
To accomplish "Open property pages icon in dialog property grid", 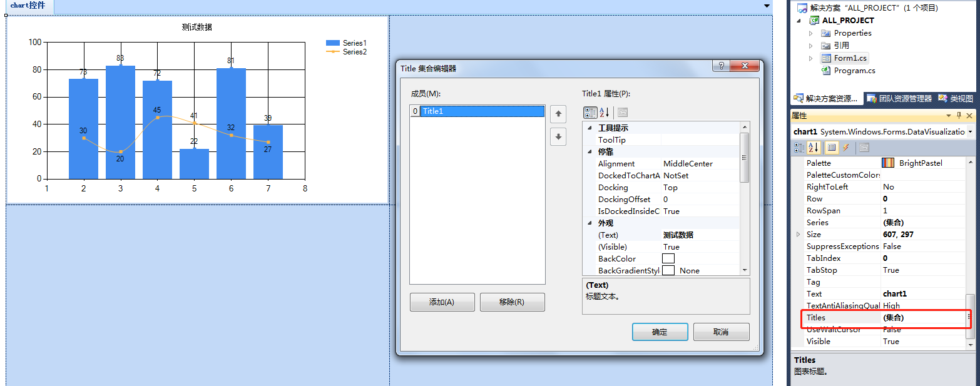I will coord(622,113).
